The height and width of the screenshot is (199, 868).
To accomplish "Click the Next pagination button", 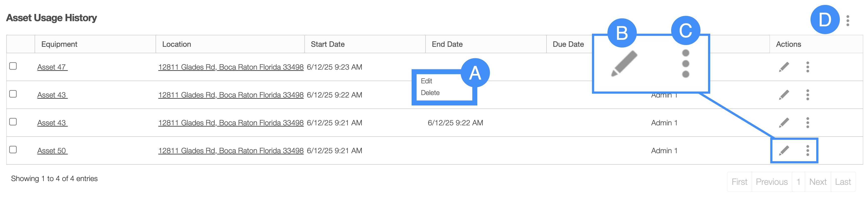I will (817, 182).
